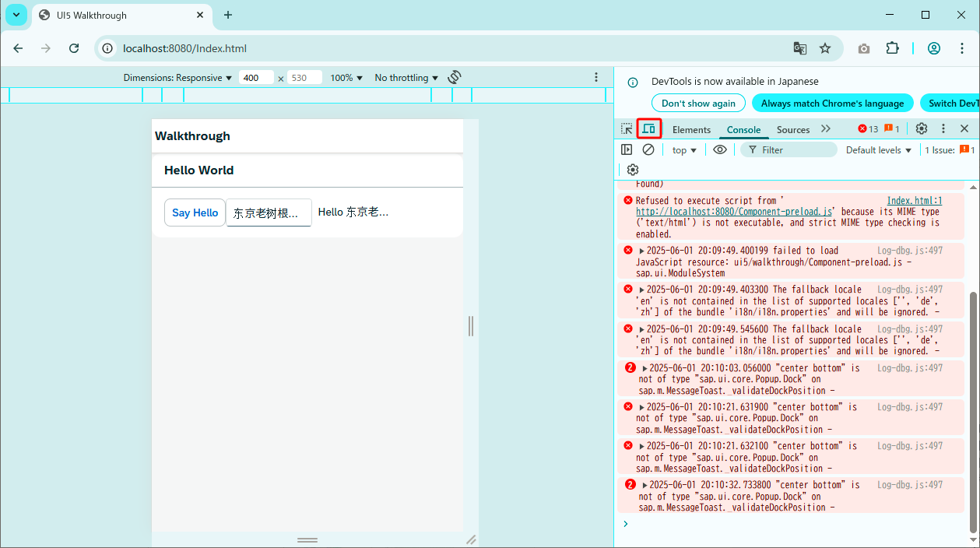980x548 pixels.
Task: Select the inspect element tool icon
Action: (627, 128)
